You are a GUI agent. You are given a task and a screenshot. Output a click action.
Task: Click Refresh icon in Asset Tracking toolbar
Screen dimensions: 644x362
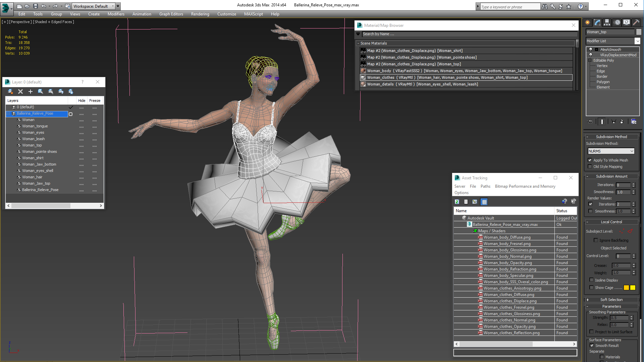coord(457,202)
